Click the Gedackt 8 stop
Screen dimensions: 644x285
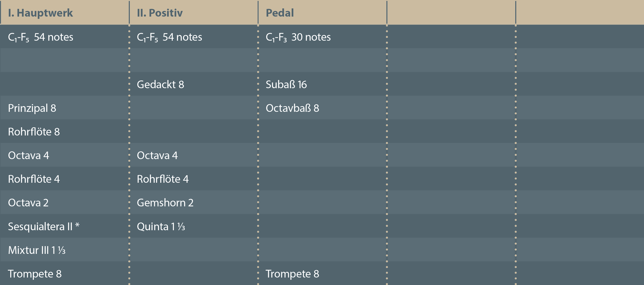point(160,85)
